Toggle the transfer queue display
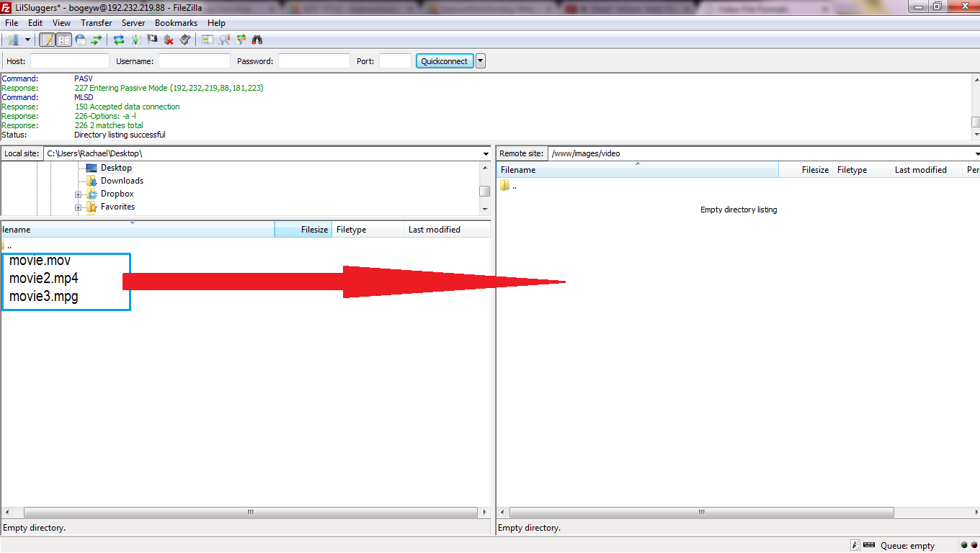 [x=96, y=40]
